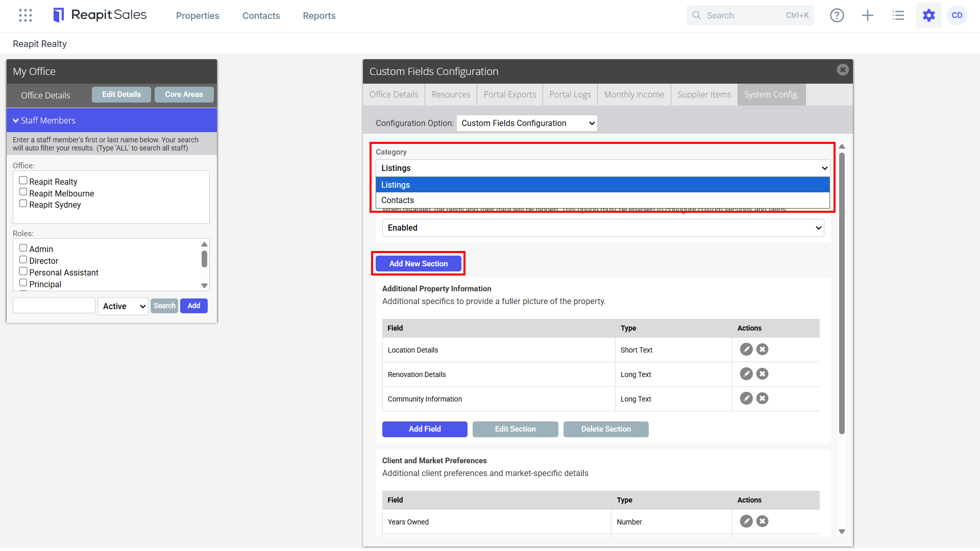Open the list menu icon in header
Image resolution: width=980 pixels, height=551 pixels.
pos(898,15)
